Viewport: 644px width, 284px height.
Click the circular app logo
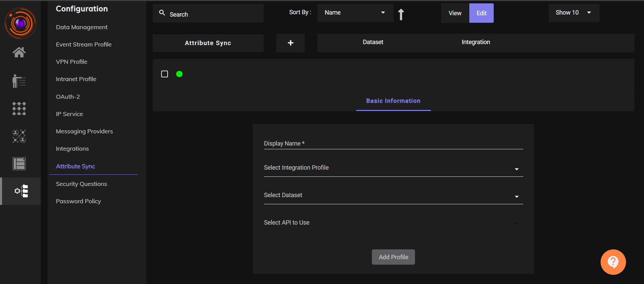pos(20,23)
